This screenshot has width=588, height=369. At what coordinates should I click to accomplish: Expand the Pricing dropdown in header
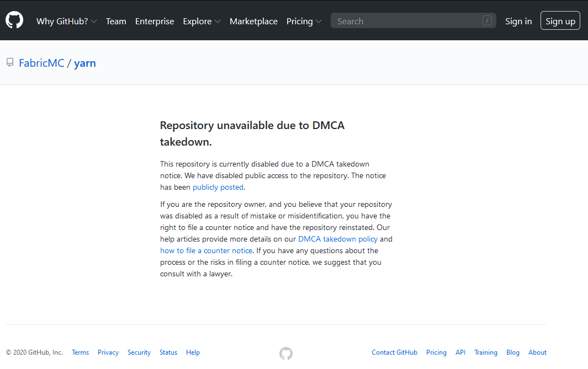pos(304,22)
